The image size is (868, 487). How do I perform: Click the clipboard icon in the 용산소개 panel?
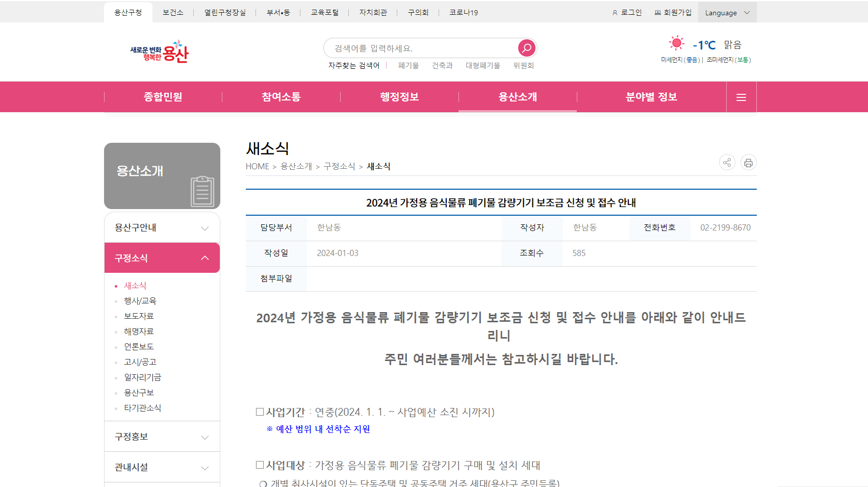tap(202, 191)
